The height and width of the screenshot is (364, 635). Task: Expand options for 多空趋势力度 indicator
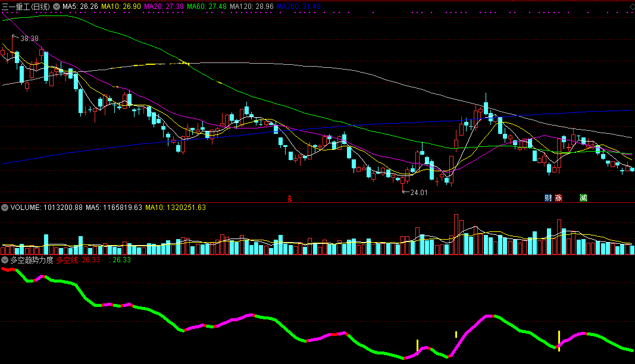pos(5,260)
